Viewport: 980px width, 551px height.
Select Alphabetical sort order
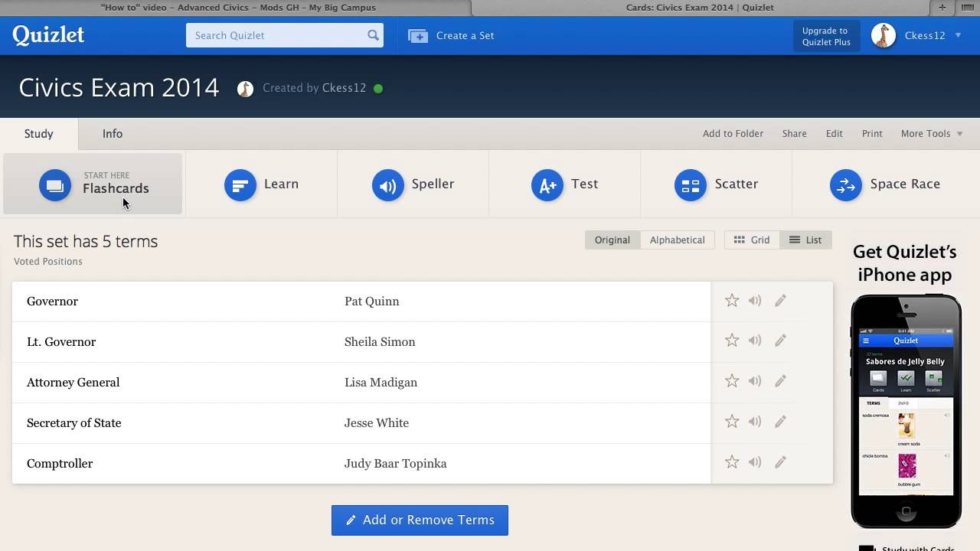677,240
